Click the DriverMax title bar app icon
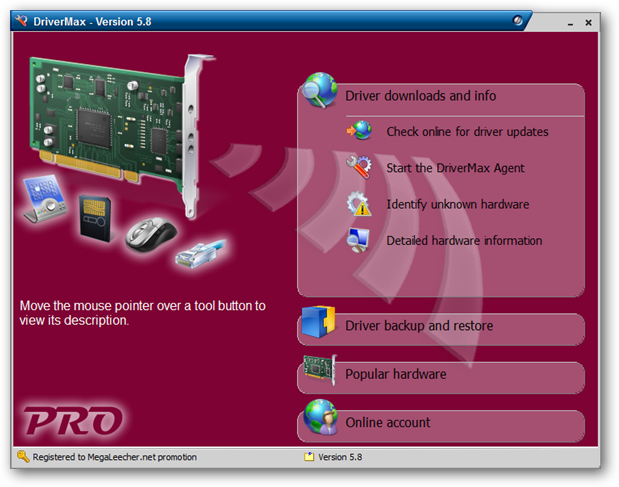The image size is (619, 487). click(21, 21)
